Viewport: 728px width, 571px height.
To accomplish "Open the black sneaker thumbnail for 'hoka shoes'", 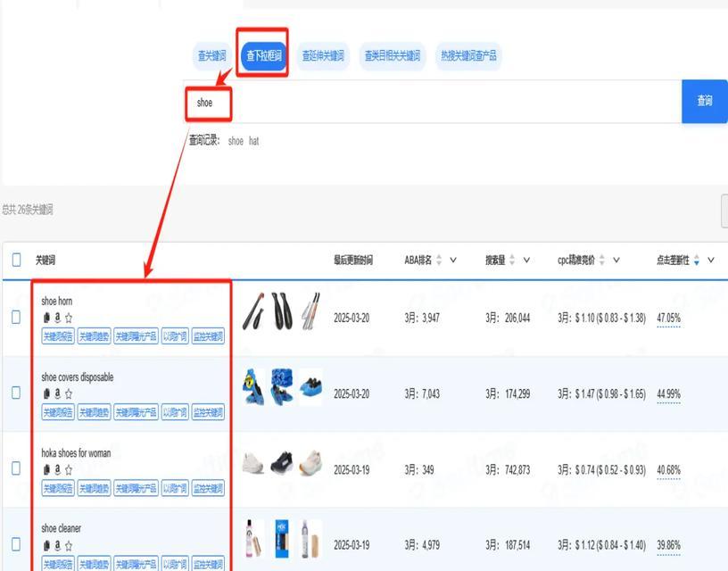I will coord(282,462).
